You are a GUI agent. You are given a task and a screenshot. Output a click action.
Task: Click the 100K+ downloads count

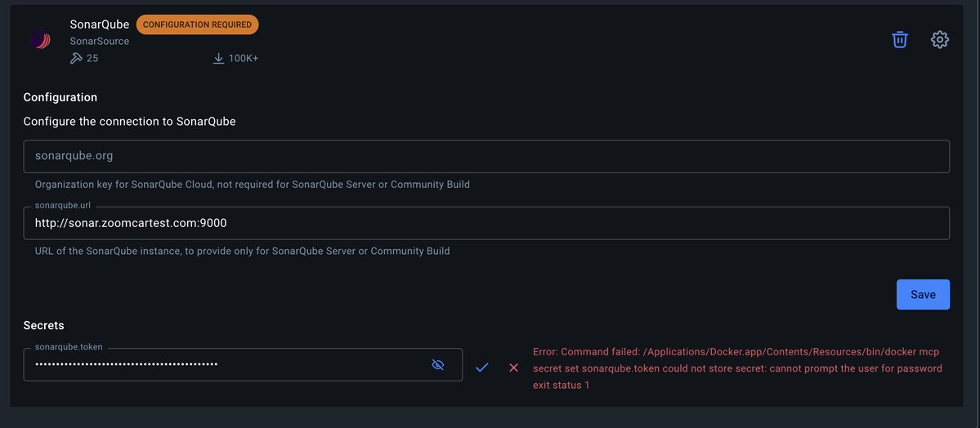point(243,58)
